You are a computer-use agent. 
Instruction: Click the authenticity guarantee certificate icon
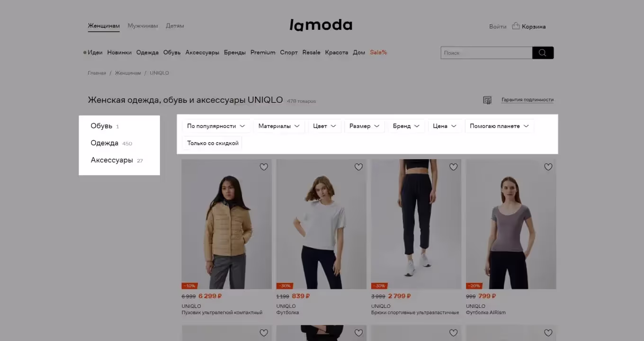pos(487,100)
